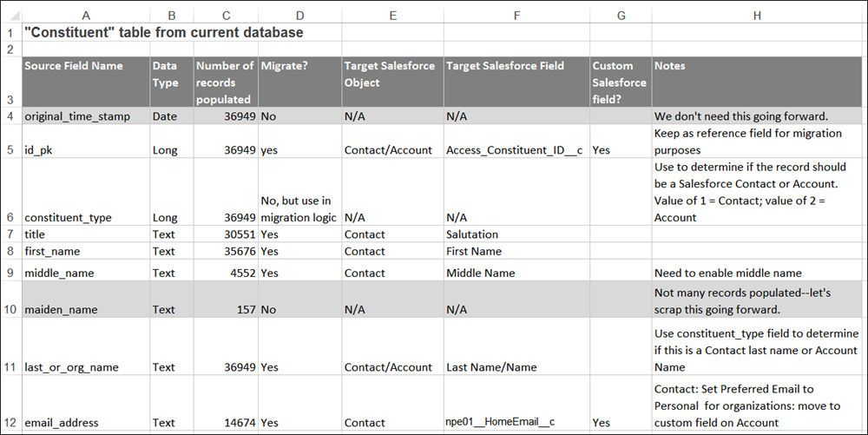Select column G header
Viewport: 868px width, 435px height.
click(621, 16)
